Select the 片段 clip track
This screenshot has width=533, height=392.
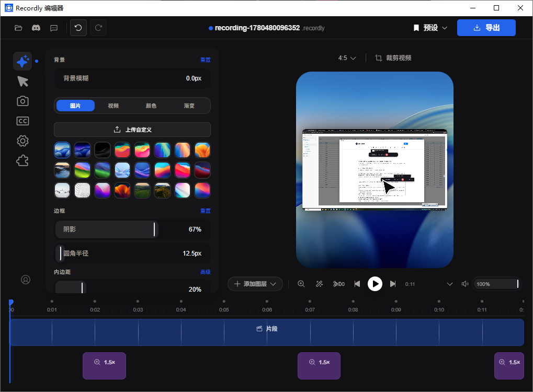tap(267, 332)
